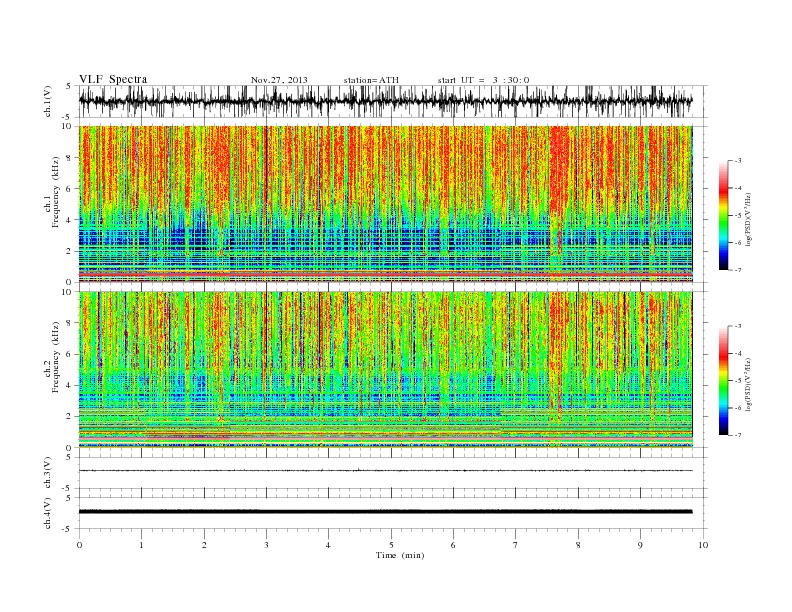
Task: Click inside the ch.2 spectrogram panel
Action: [x=386, y=370]
